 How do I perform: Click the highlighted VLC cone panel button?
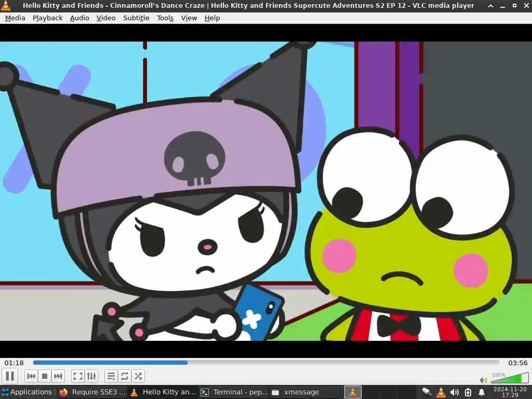[353, 392]
